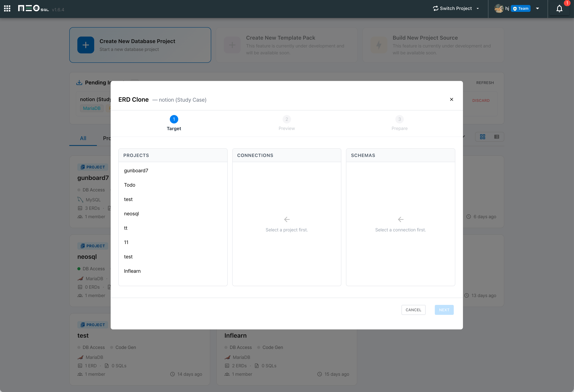This screenshot has height=392, width=574.
Task: Click the Switch Project sync icon
Action: click(x=436, y=8)
